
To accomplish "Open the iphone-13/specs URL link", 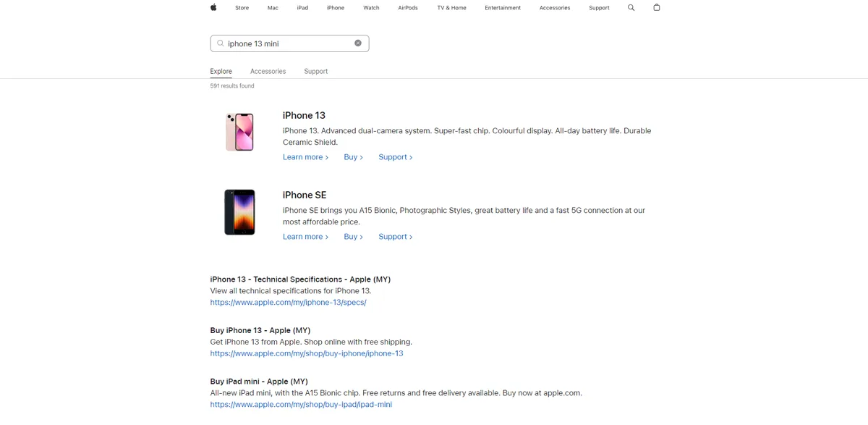I will [288, 303].
